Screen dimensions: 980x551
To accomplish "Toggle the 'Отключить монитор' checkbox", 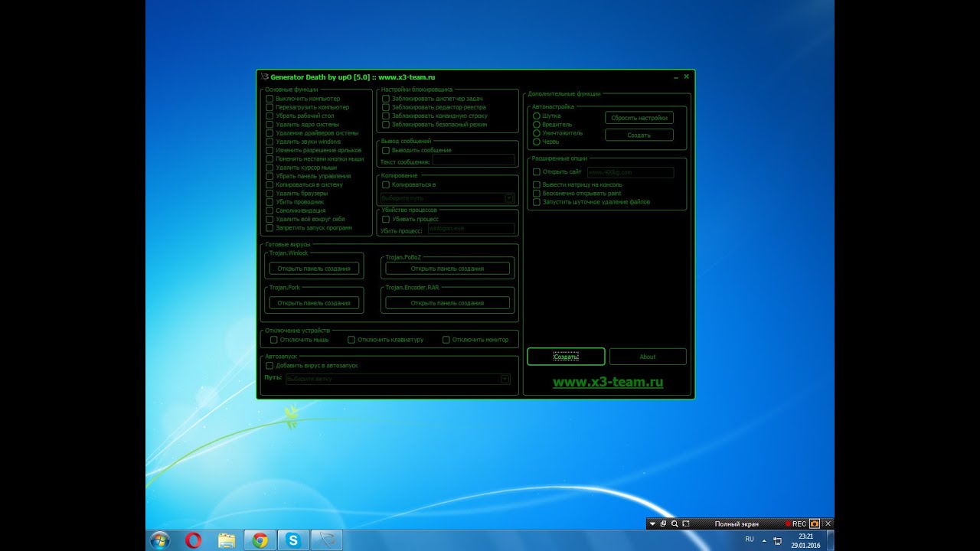I will (x=446, y=340).
